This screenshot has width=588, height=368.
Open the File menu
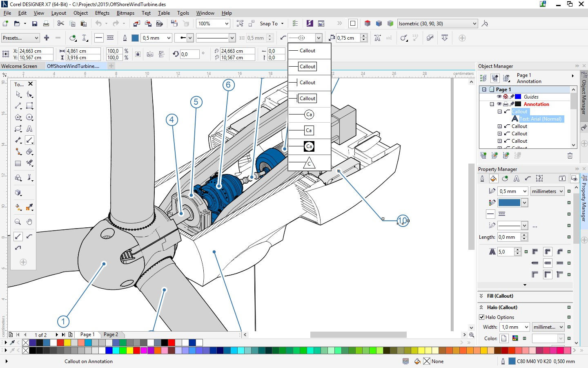7,13
